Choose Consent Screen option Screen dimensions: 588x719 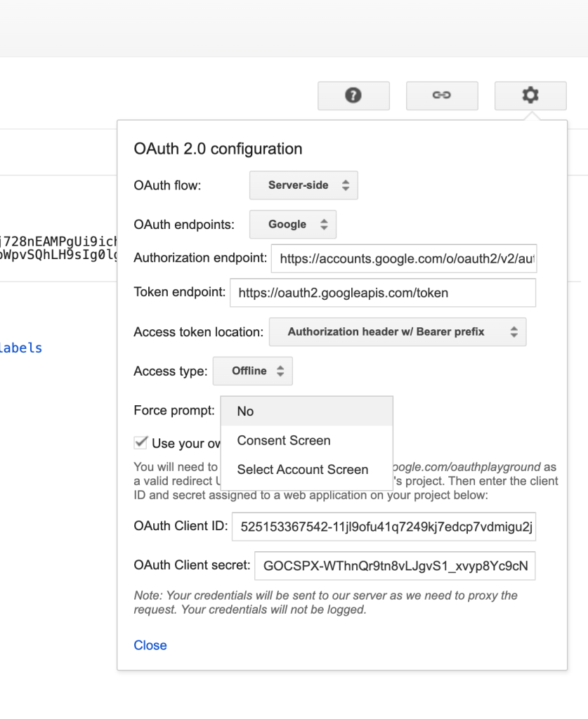tap(307, 441)
